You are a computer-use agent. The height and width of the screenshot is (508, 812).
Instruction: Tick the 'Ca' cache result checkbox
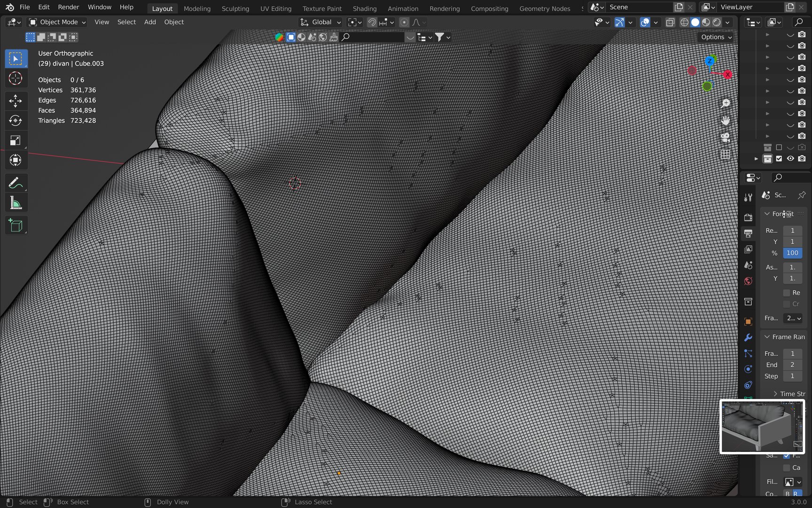(787, 468)
